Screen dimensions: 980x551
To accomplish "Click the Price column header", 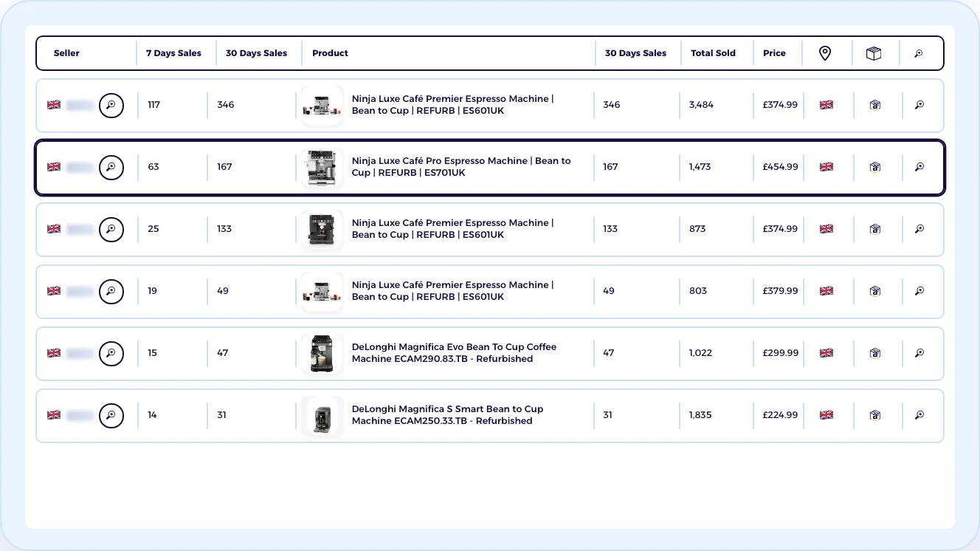I will 774,53.
